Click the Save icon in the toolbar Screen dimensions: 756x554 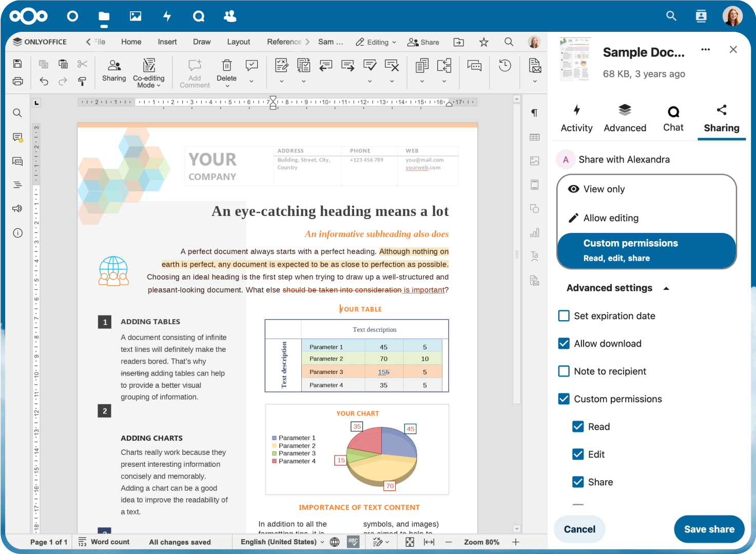[17, 64]
